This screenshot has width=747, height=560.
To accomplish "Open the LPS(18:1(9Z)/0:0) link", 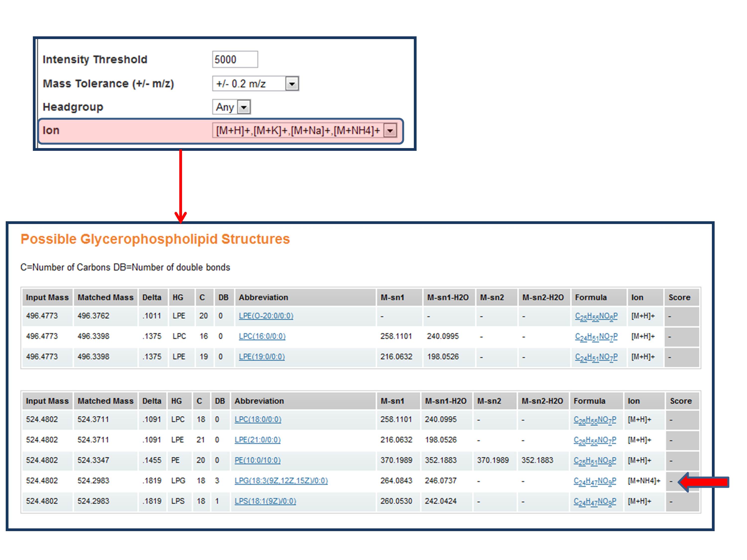I will pos(265,501).
